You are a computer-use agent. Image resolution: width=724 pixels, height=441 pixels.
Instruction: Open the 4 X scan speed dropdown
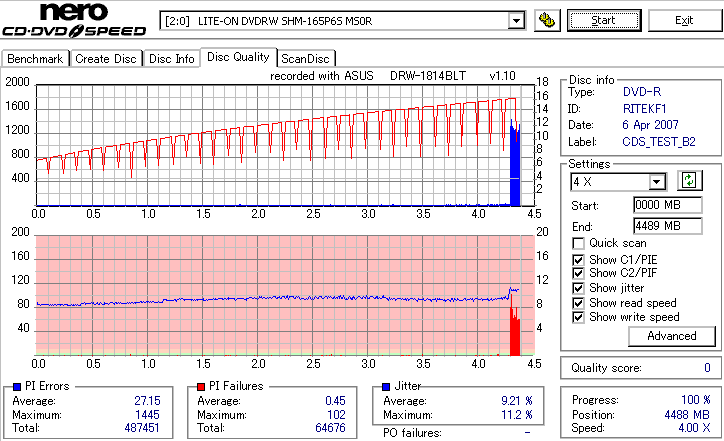pyautogui.click(x=656, y=182)
